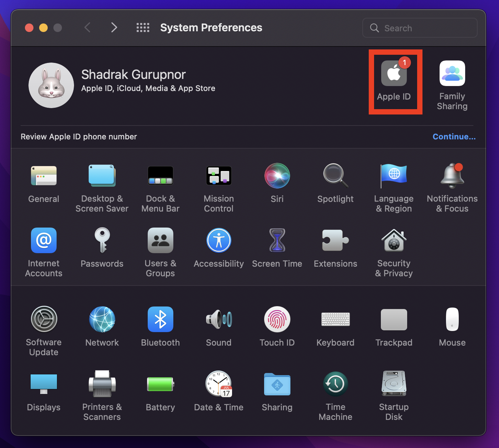Select the Shadrak Gurupnor account name
This screenshot has height=448, width=499.
[133, 75]
